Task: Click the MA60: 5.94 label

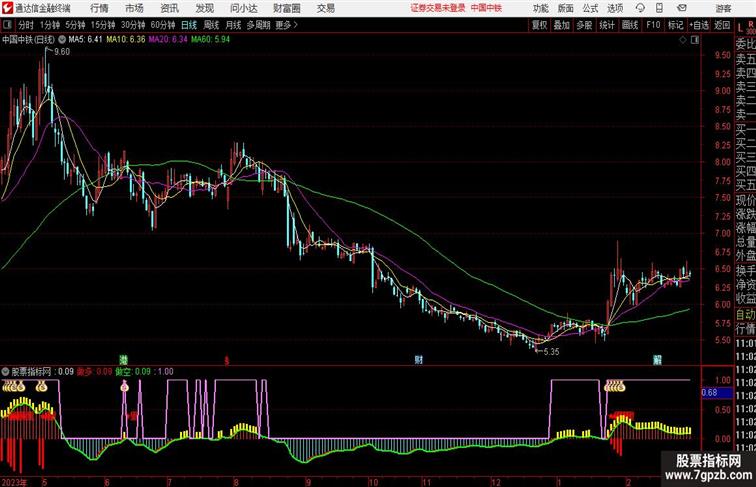Action: click(x=211, y=40)
